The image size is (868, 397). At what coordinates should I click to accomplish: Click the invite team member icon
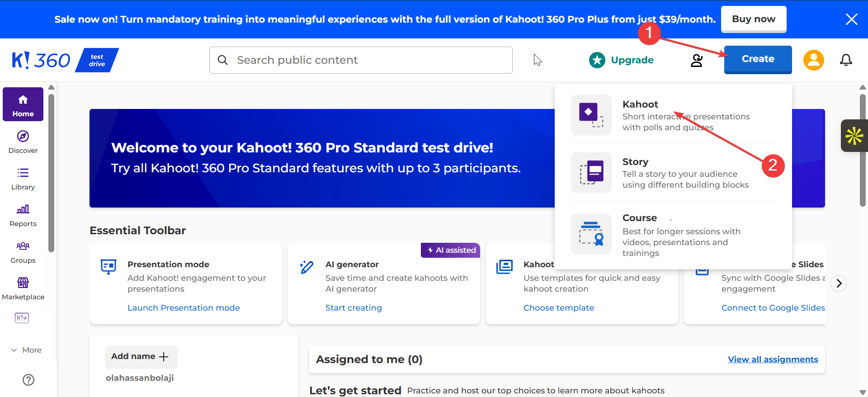tap(697, 60)
